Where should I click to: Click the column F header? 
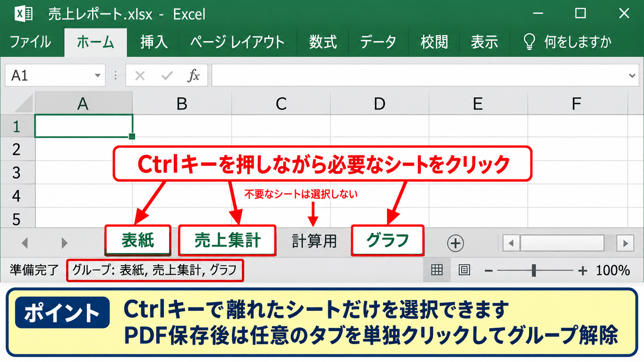click(577, 103)
